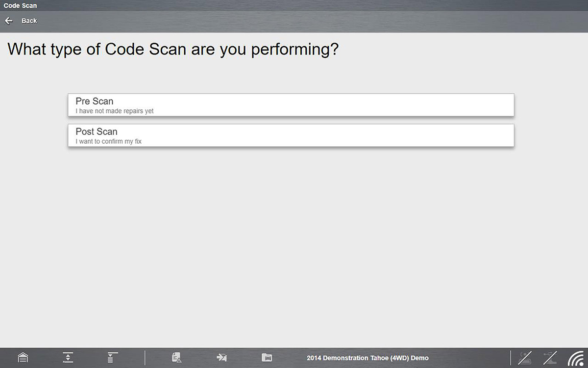Image resolution: width=588 pixels, height=368 pixels.
Task: Click the divider left of the report icon
Action: [x=145, y=358]
